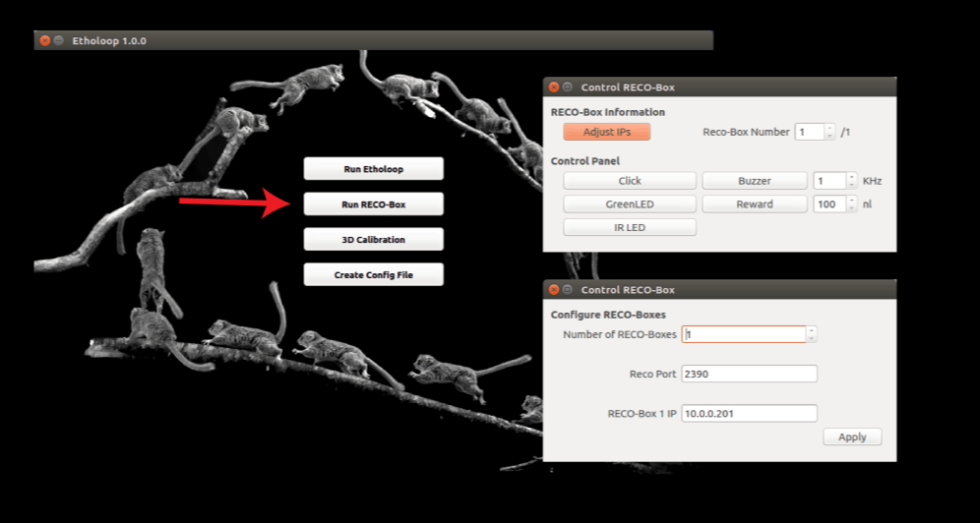
Task: Decrease Reward nl with the down arrow
Action: click(851, 208)
